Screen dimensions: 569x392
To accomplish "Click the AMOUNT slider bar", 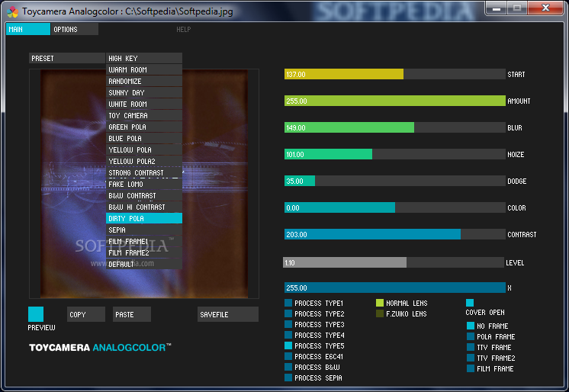I will tap(395, 101).
